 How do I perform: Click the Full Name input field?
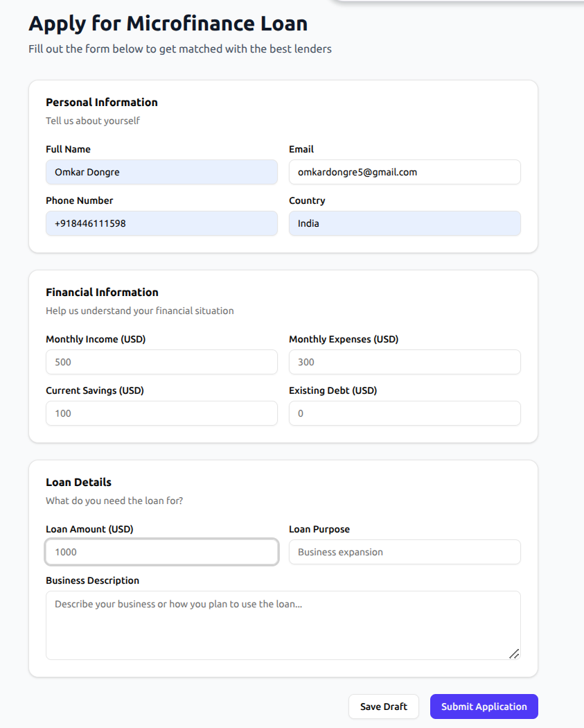point(161,172)
